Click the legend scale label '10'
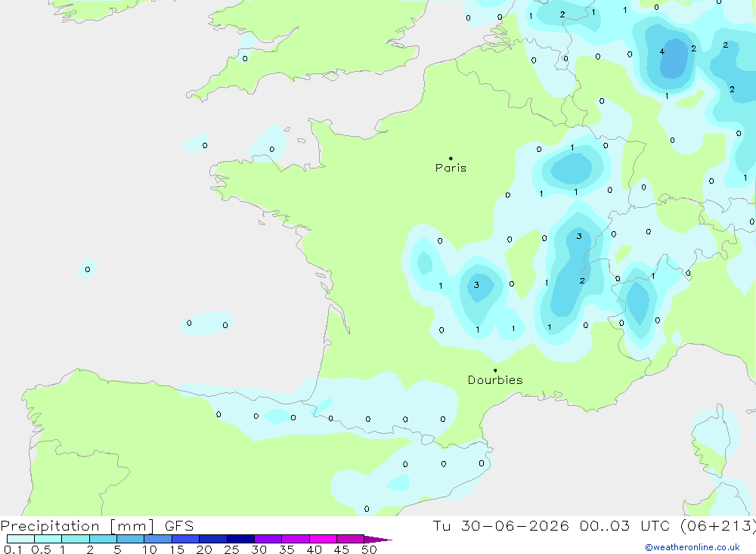The width and height of the screenshot is (756, 554). tap(150, 549)
